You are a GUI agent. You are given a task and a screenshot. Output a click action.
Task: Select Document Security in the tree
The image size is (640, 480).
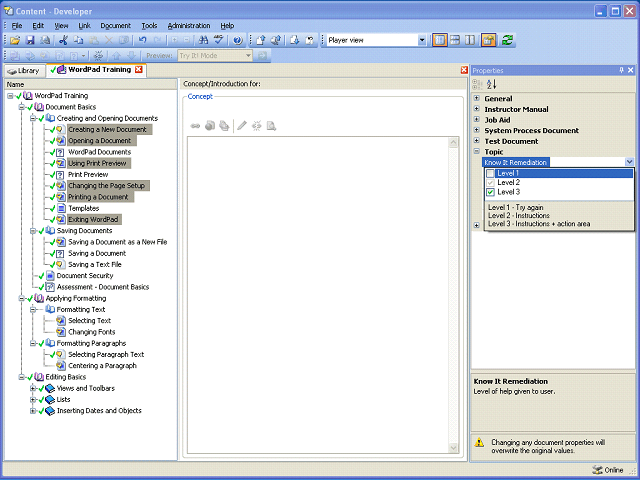[85, 276]
